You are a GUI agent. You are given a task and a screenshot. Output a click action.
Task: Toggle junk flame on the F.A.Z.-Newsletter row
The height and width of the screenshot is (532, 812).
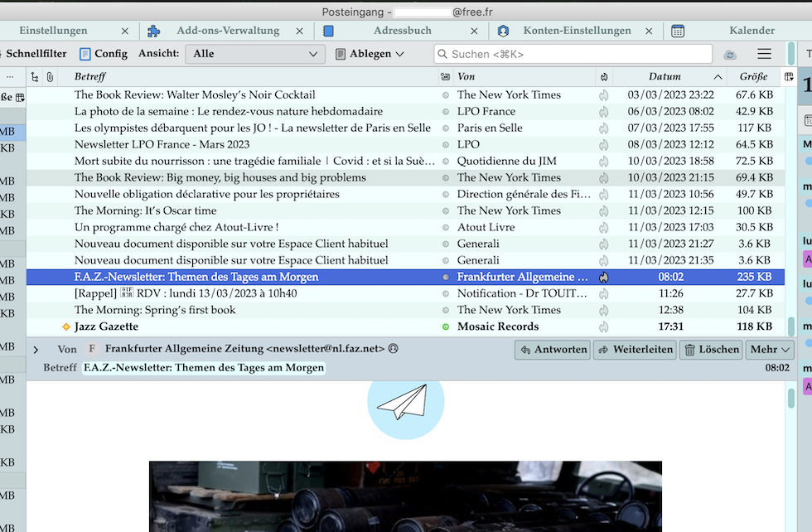coord(604,277)
